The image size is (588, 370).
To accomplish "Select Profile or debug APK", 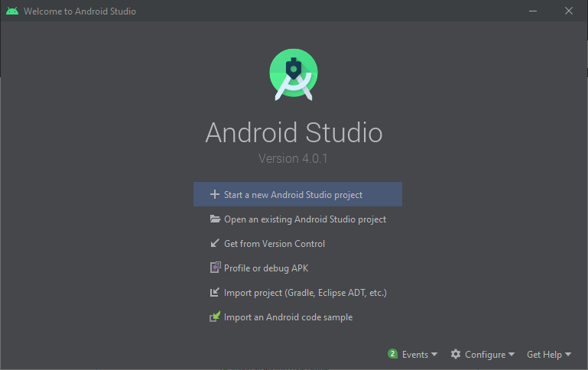I will [x=297, y=268].
